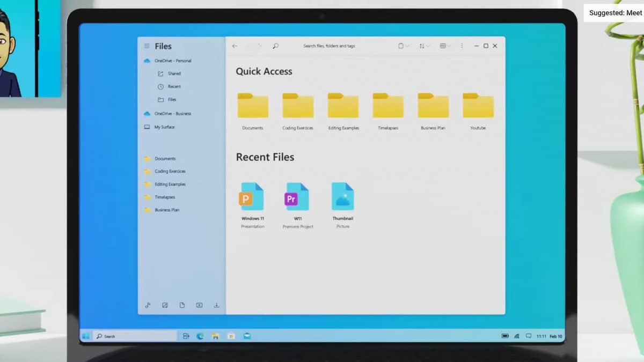This screenshot has height=362, width=644.
Task: Open the grid layout view dropdown
Action: 444,46
